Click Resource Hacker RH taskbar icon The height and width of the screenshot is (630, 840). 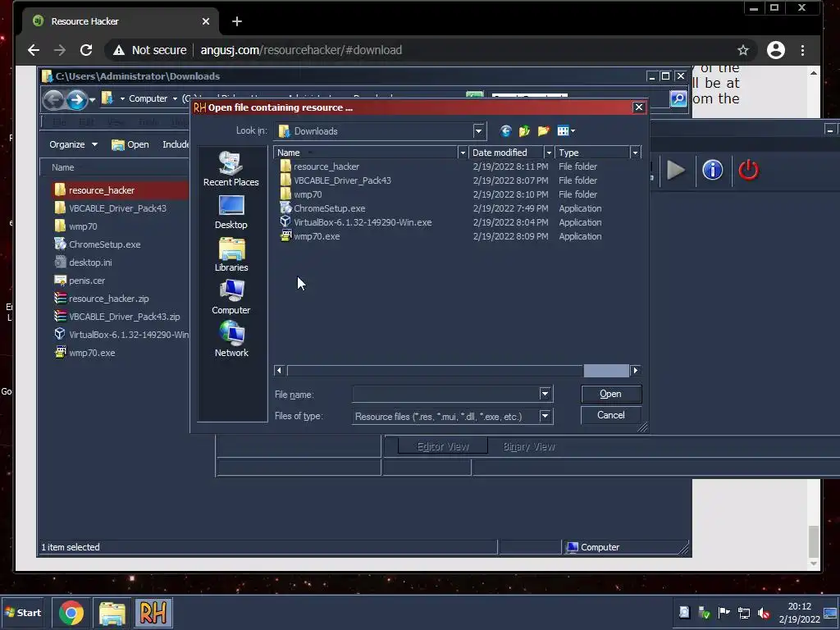153,613
